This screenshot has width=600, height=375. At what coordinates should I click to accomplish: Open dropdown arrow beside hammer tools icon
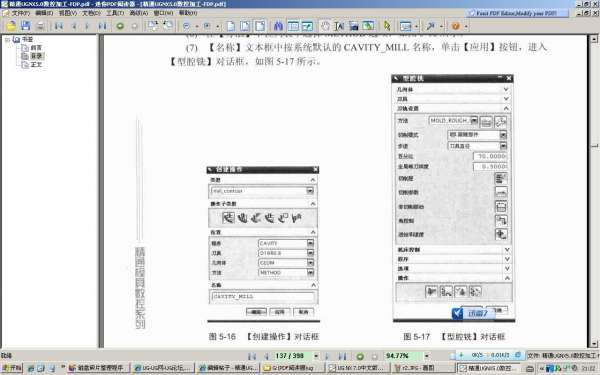click(441, 26)
